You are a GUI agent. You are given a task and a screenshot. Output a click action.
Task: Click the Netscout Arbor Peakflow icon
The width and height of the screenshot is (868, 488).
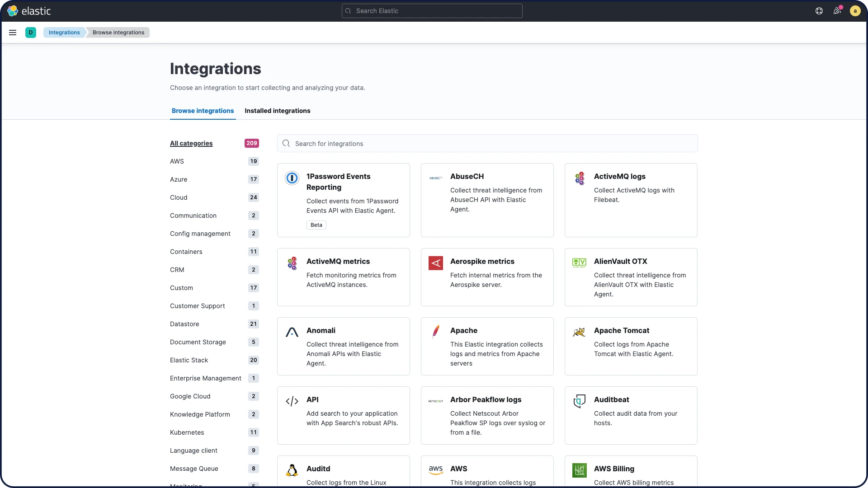click(x=436, y=401)
